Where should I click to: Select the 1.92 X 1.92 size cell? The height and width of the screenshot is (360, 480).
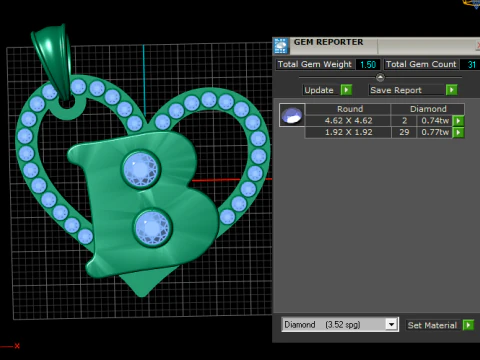tap(348, 132)
